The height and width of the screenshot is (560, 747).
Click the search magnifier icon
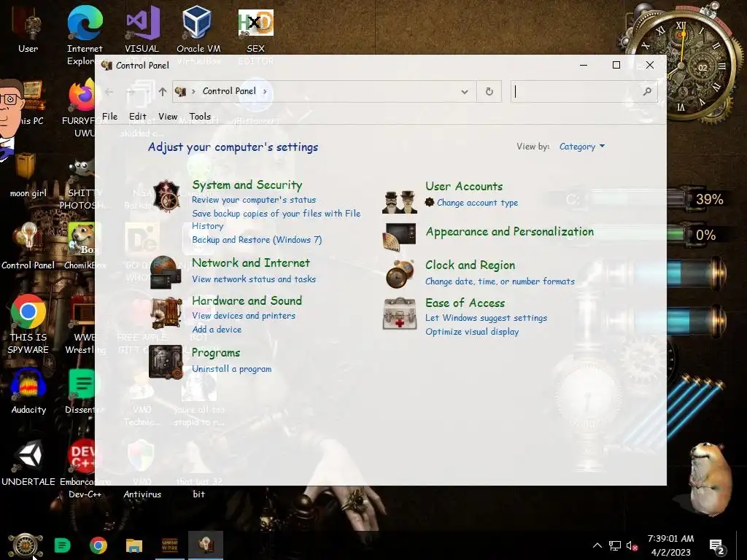click(647, 91)
